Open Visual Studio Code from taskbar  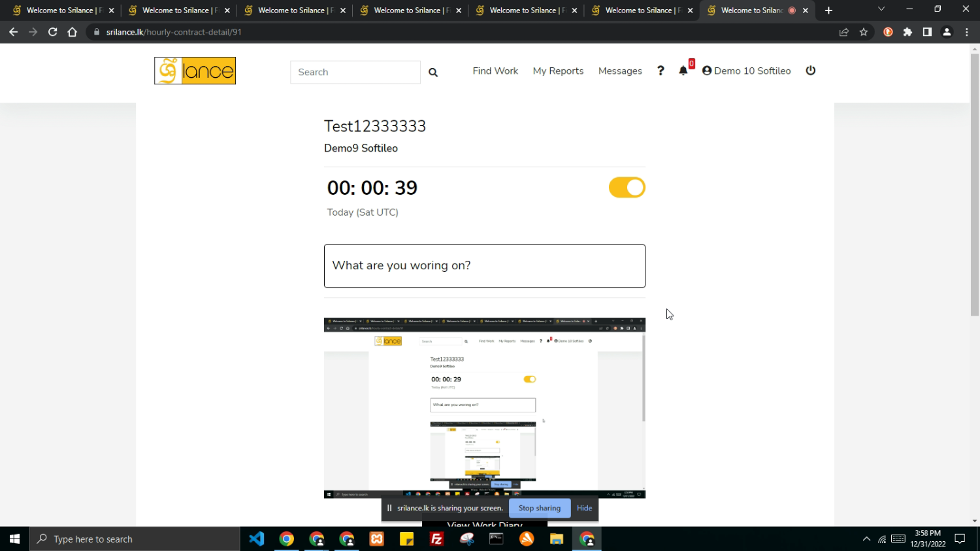(257, 539)
